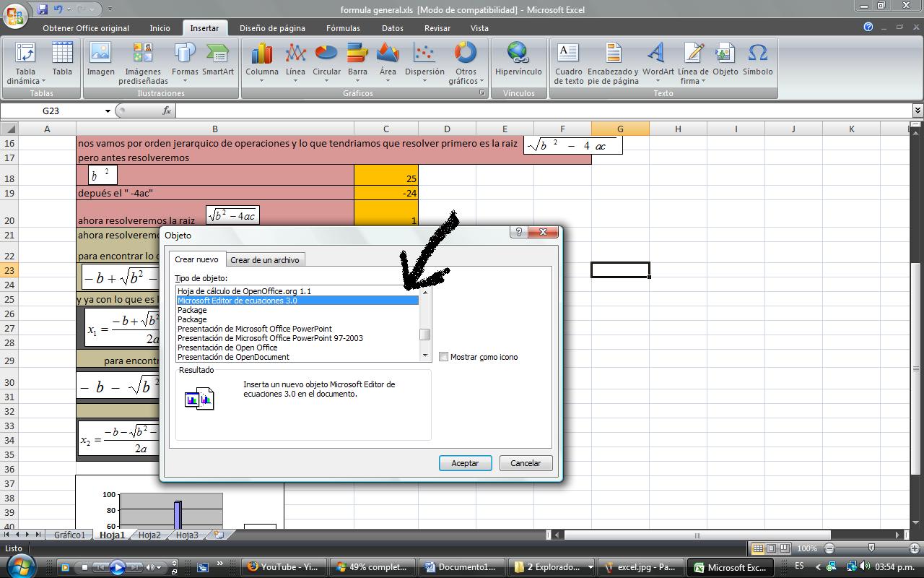Undo last action in quick access toolbar
The width and height of the screenshot is (924, 578).
pyautogui.click(x=58, y=9)
